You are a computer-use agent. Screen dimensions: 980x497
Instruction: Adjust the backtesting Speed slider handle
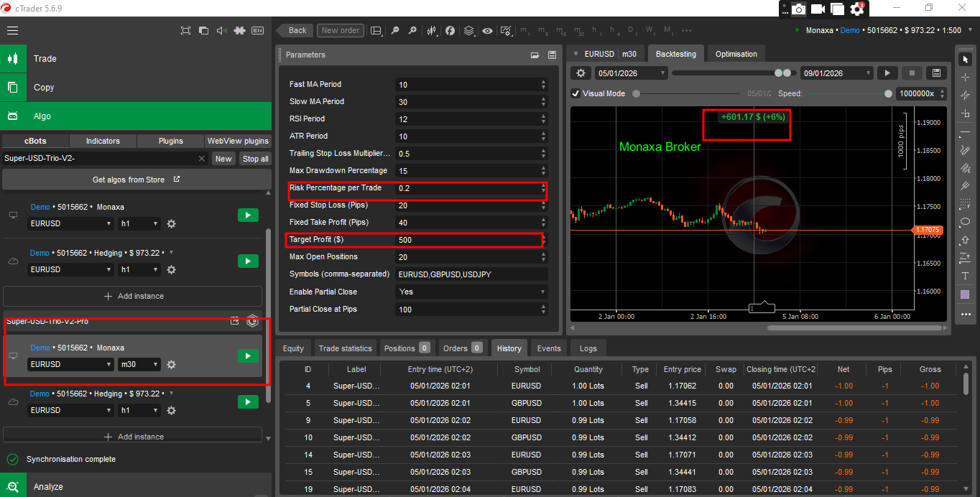point(889,93)
